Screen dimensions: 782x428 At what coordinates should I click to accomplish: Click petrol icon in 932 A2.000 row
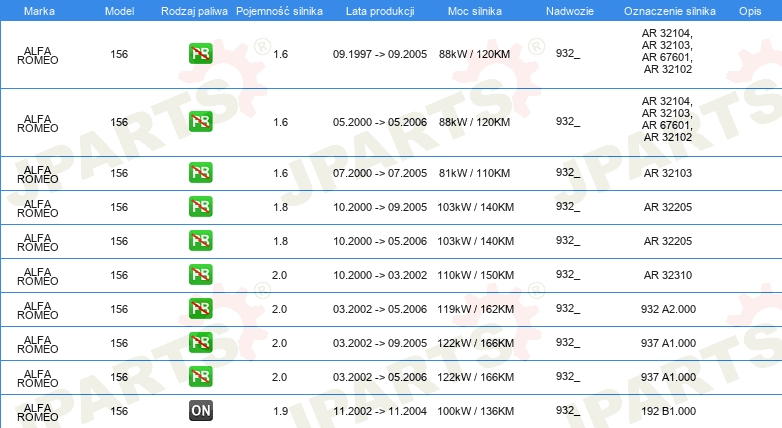pos(200,308)
